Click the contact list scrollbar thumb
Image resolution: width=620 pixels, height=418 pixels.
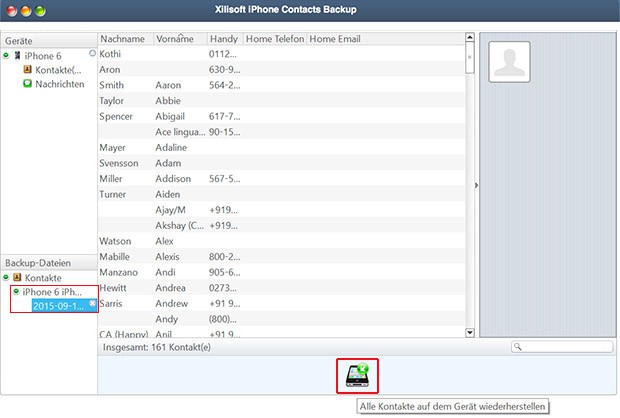(x=470, y=58)
